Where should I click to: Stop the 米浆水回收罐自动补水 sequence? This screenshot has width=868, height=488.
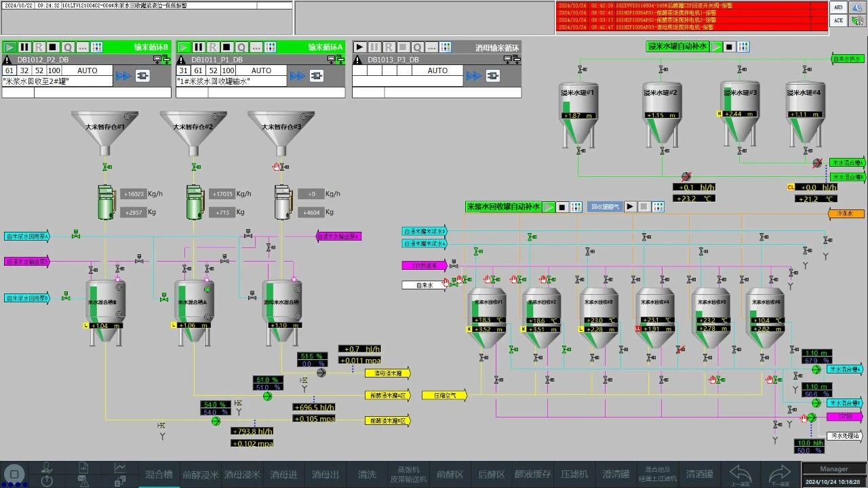click(562, 207)
